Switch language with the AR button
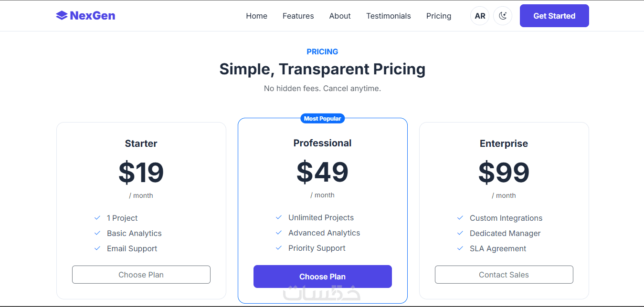Image resolution: width=644 pixels, height=307 pixels. pyautogui.click(x=480, y=16)
